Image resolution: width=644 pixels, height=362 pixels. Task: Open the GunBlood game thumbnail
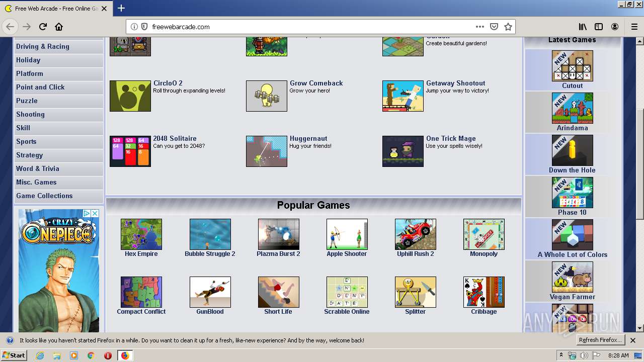[x=210, y=292]
